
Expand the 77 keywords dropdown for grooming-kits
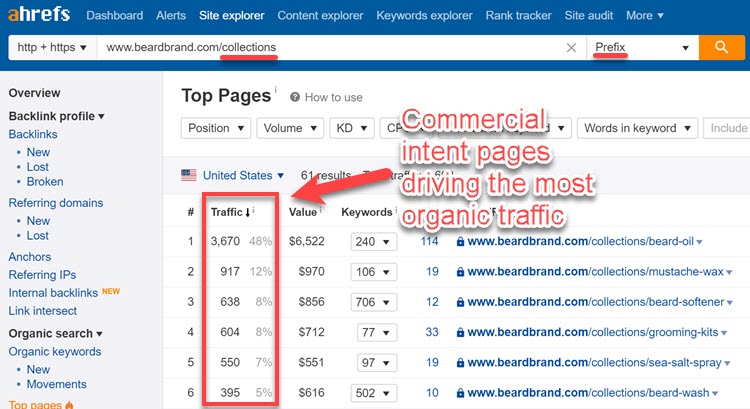(377, 332)
